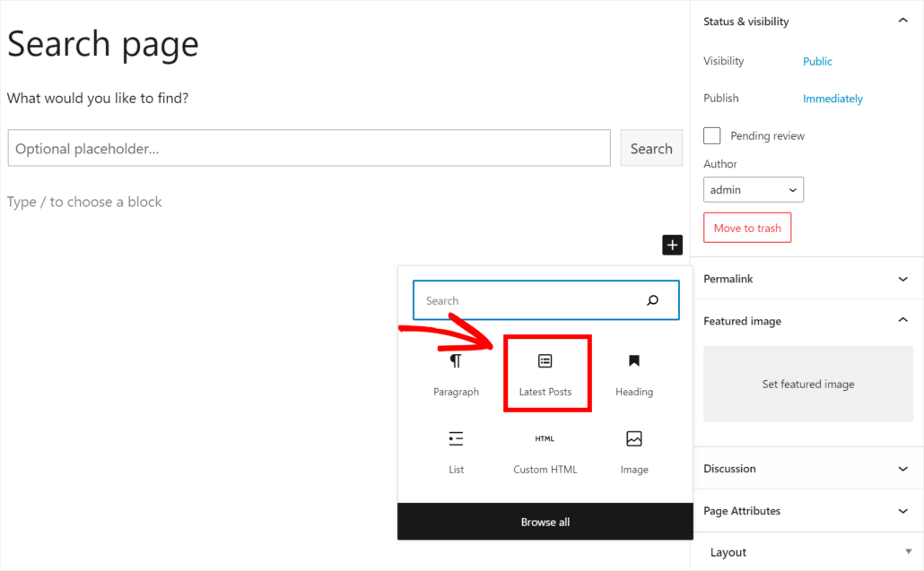Click the Optional placeholder input field
This screenshot has height=571, width=924.
[308, 148]
